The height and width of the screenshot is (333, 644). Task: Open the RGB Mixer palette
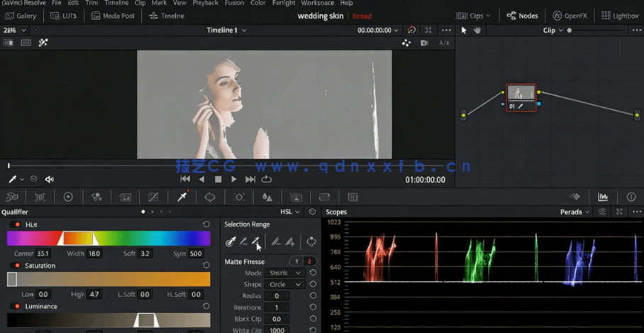(97, 197)
